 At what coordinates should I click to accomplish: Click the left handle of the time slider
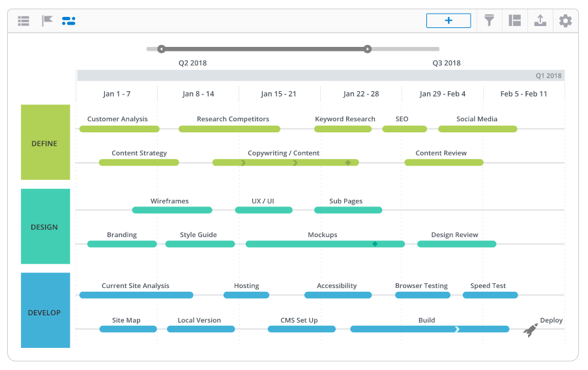(161, 49)
